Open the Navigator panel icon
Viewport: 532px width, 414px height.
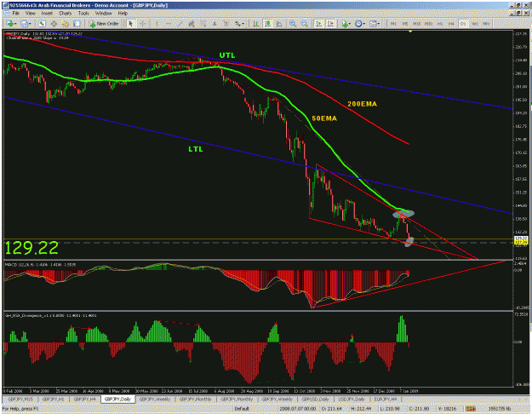66,24
